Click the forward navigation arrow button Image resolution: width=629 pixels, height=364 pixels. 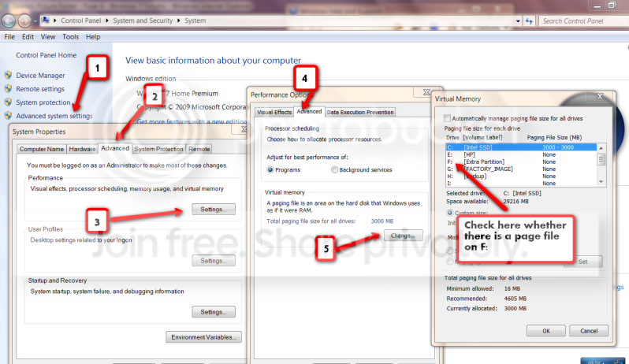coord(24,20)
